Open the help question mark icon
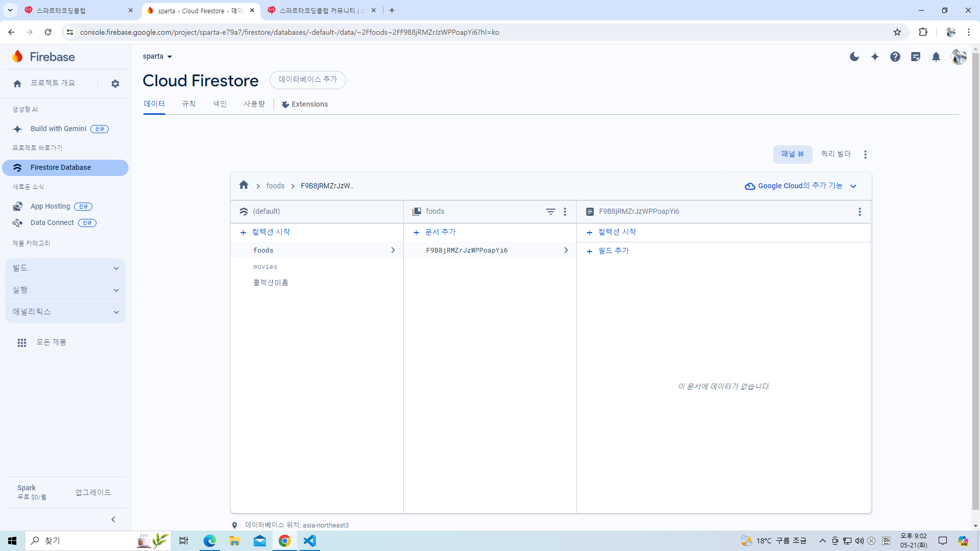980x551 pixels. tap(895, 57)
